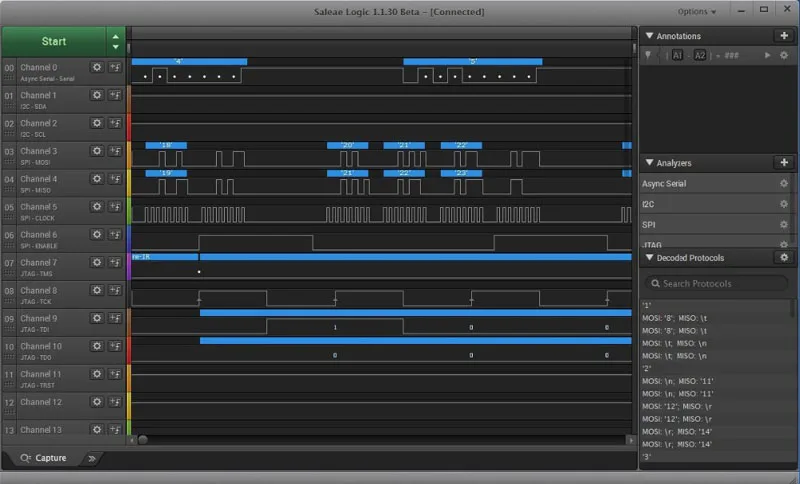Expand tabs with double chevron
Screen dimensions: 800x484
tap(92, 458)
